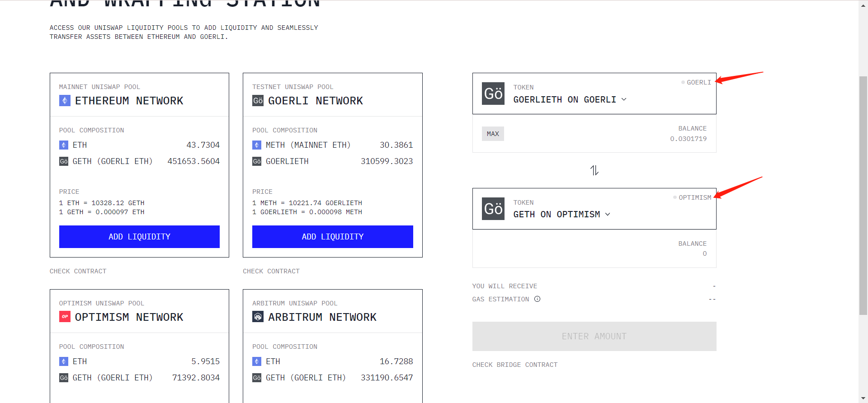Click the Goerli network status indicator
This screenshot has height=403, width=868.
pyautogui.click(x=696, y=82)
